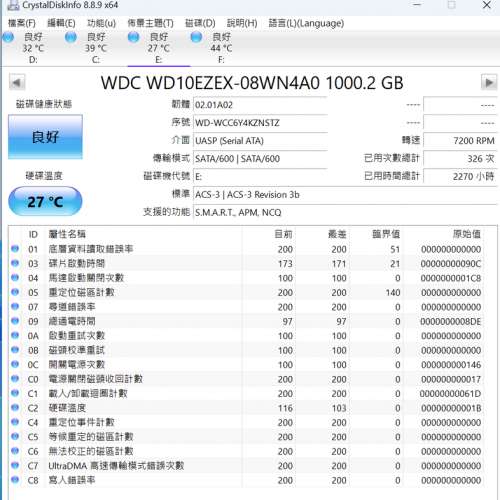500x500 pixels.
Task: Open the 語言(L)(Language) menu
Action: [x=306, y=23]
